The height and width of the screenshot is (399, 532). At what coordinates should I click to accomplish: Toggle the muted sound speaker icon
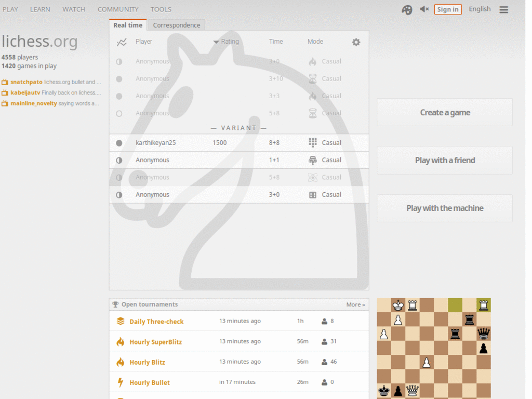point(424,9)
